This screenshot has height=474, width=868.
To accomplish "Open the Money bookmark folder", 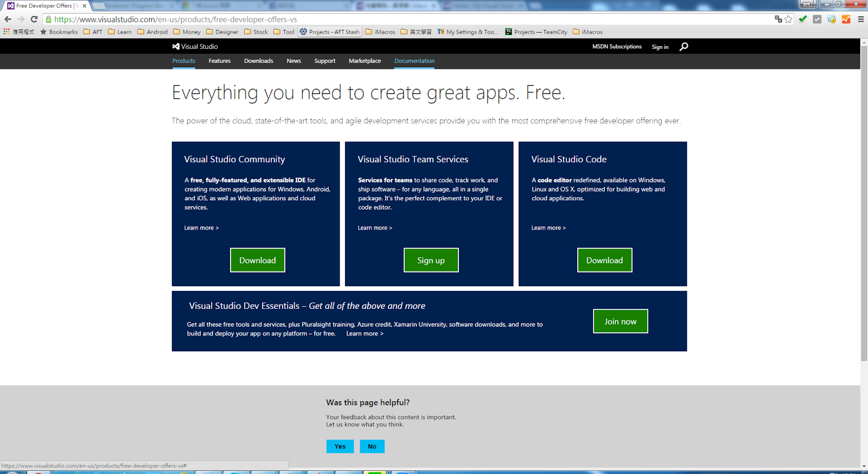I will tap(187, 32).
